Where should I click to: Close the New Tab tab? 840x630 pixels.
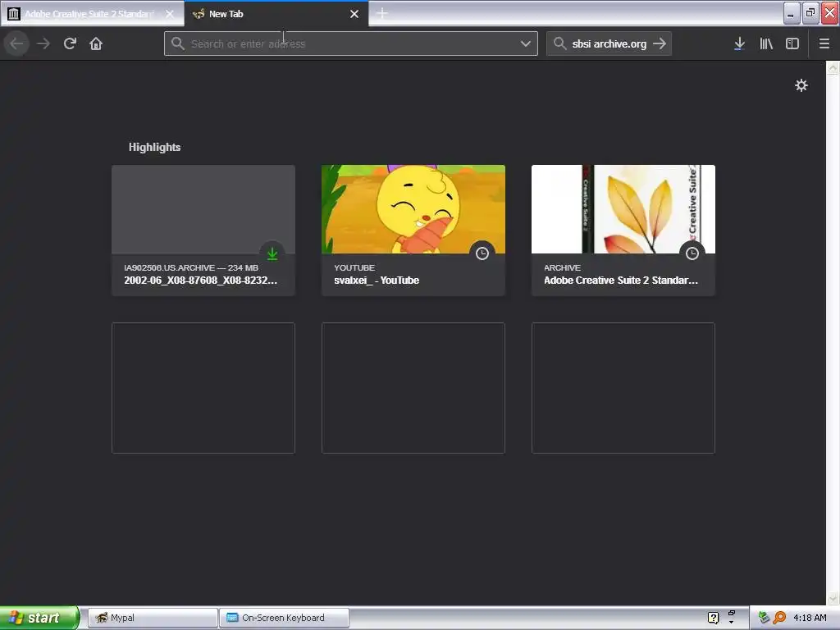354,14
